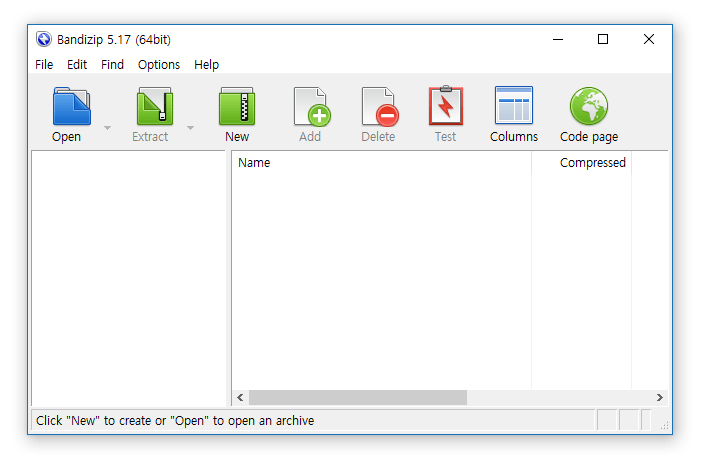Maximize the Bandizip window
Image resolution: width=711 pixels, height=462 pixels.
point(603,39)
